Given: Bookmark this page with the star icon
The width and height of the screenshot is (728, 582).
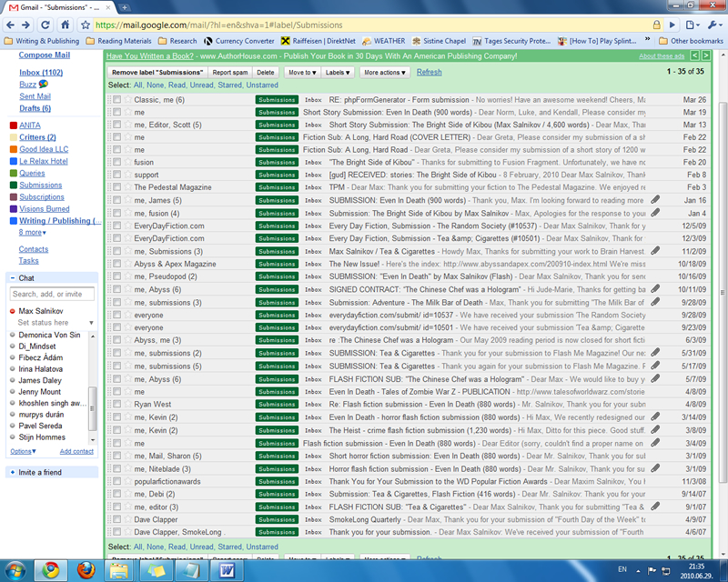Looking at the screenshot, I should click(86, 25).
